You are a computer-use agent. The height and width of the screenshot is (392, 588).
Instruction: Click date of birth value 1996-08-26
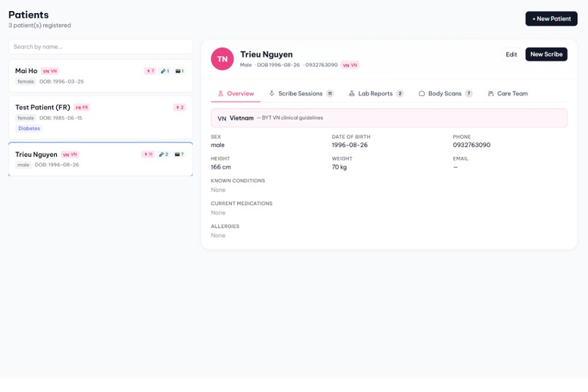(x=349, y=145)
